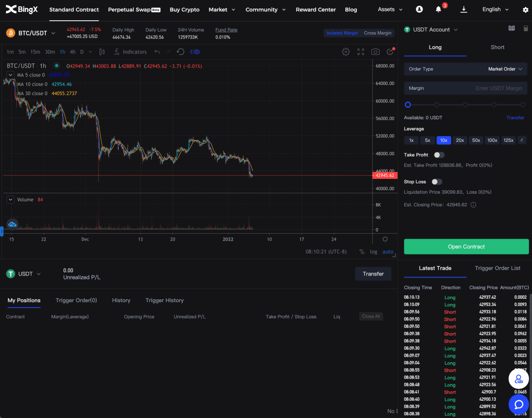Screen dimensions: 532x418
Task: Open the info icon beside Est. Closing Price
Action: coord(473,205)
